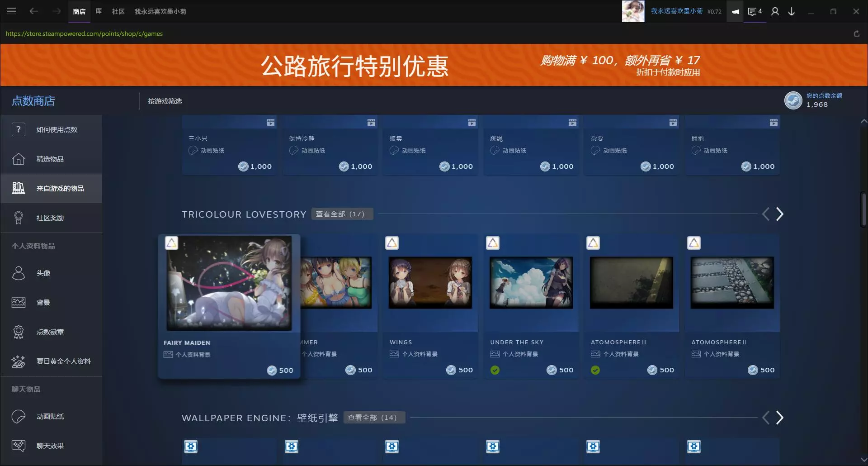Select the 三小只 sticker card
The image size is (868, 466).
tap(229, 145)
